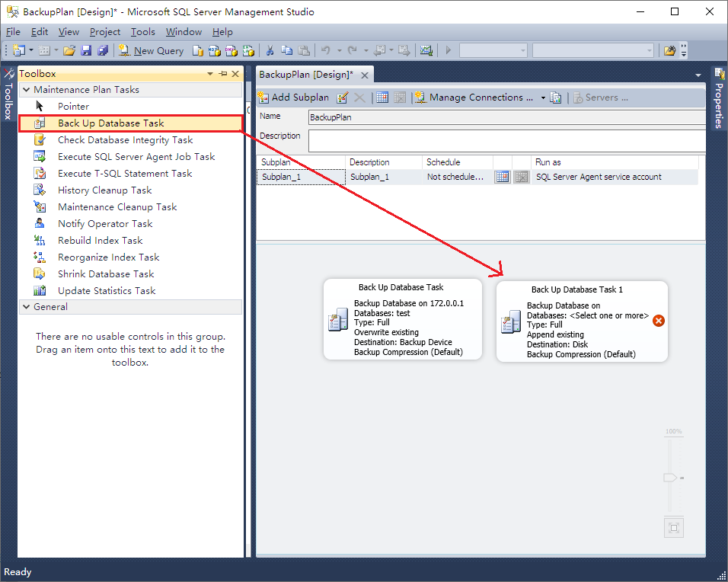The image size is (728, 582).
Task: Open the Window menu
Action: click(184, 32)
